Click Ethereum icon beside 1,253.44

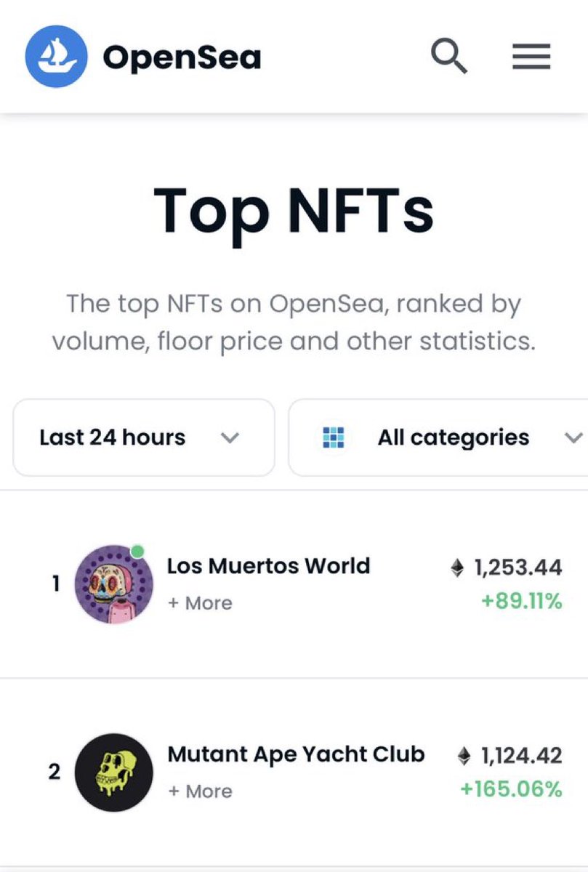pyautogui.click(x=457, y=568)
